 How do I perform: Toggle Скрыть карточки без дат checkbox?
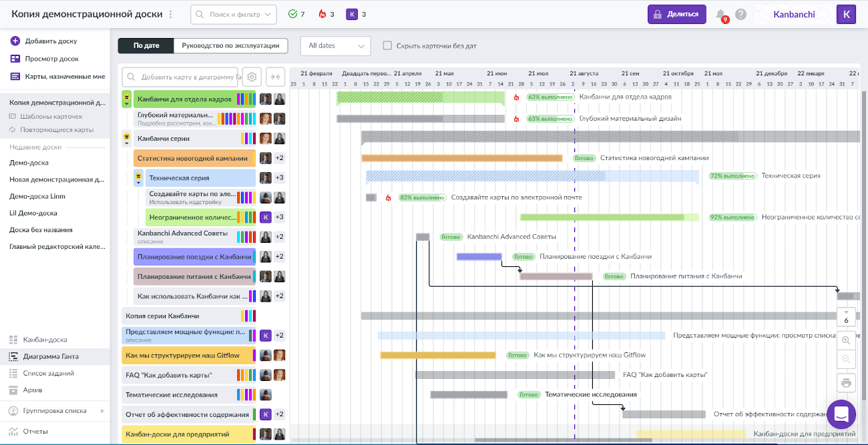(387, 45)
